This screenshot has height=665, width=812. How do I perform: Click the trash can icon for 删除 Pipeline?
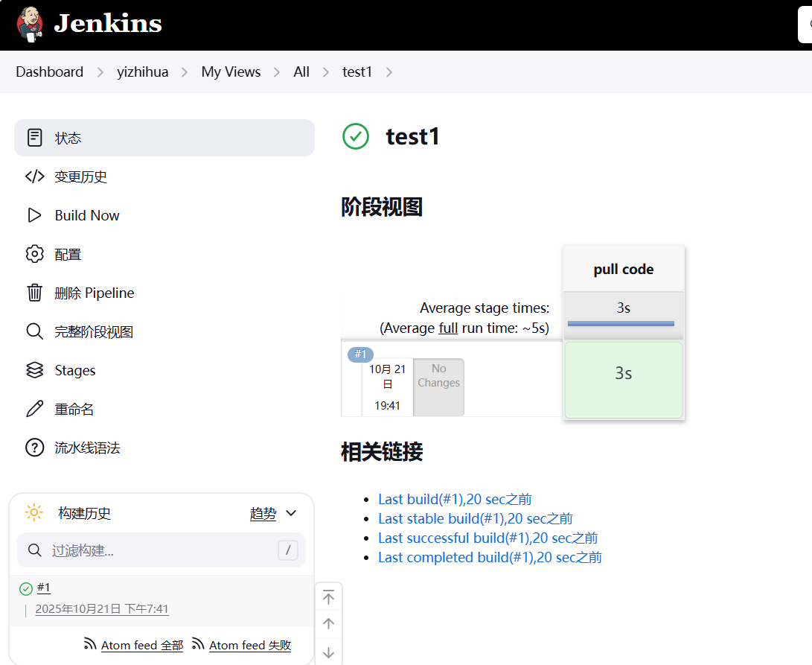35,293
